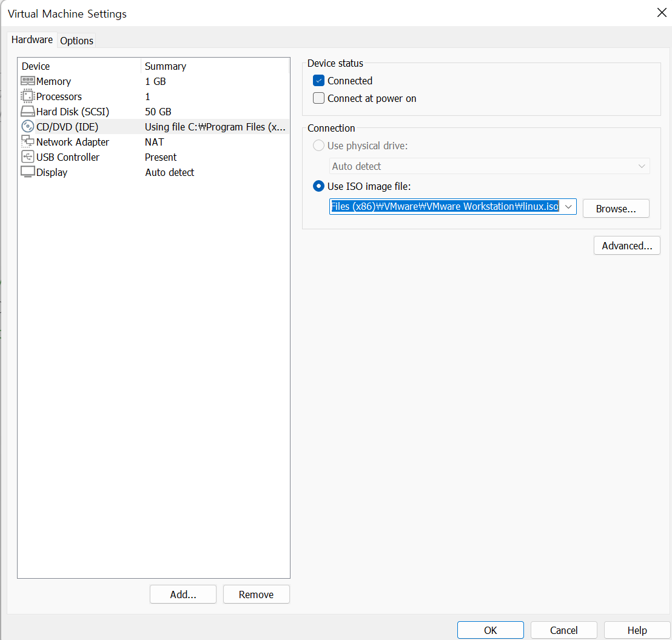This screenshot has height=640, width=672.
Task: Click inside the ISO image path field
Action: pos(445,207)
